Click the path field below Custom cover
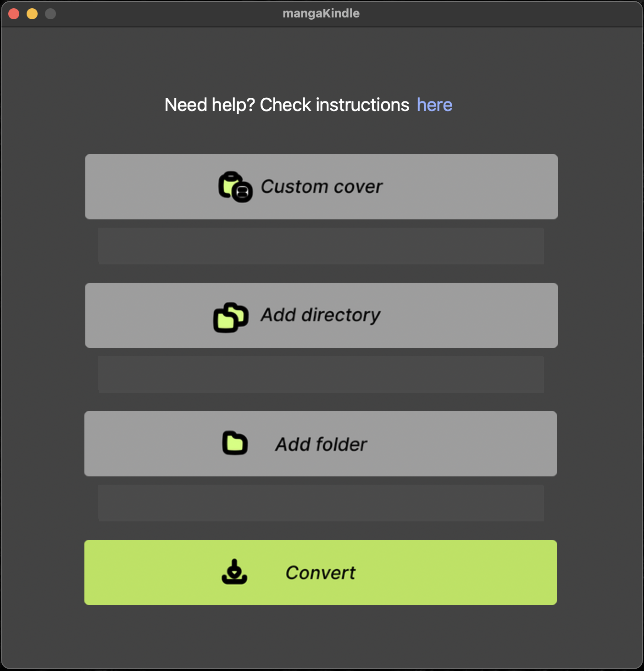This screenshot has height=671, width=644. point(321,246)
